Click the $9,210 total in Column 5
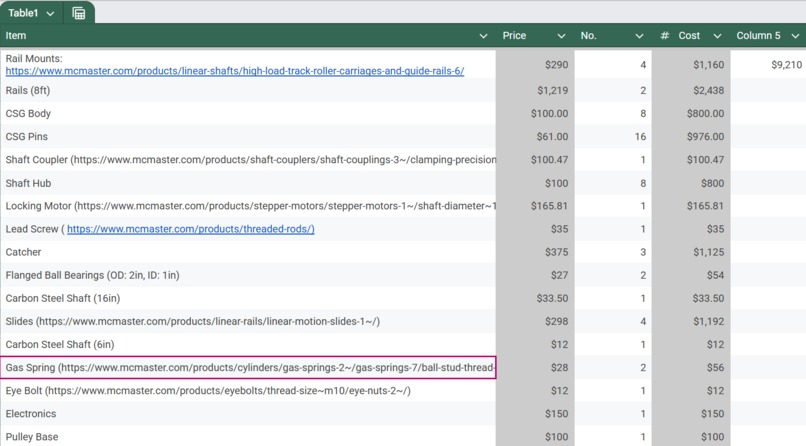Image resolution: width=806 pixels, height=446 pixels. [768, 65]
